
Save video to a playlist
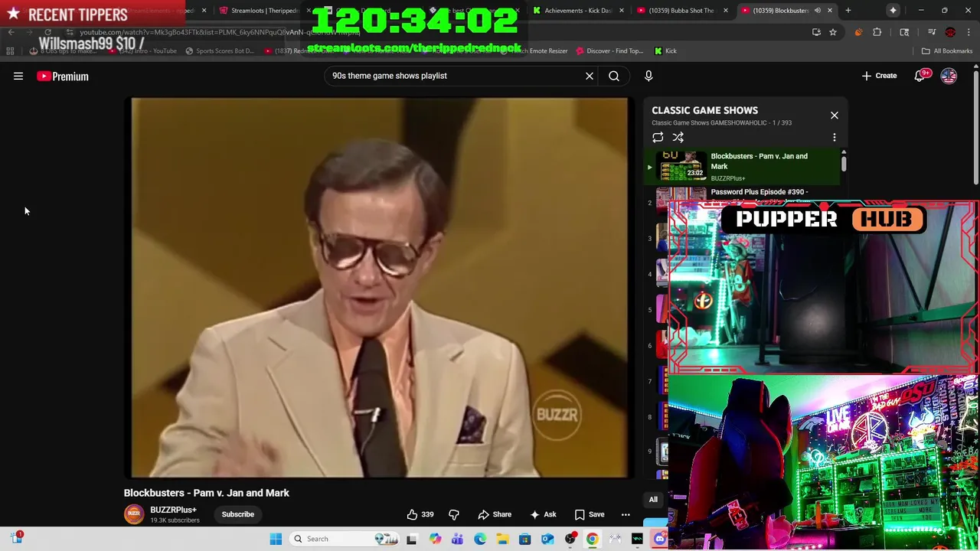click(x=590, y=514)
